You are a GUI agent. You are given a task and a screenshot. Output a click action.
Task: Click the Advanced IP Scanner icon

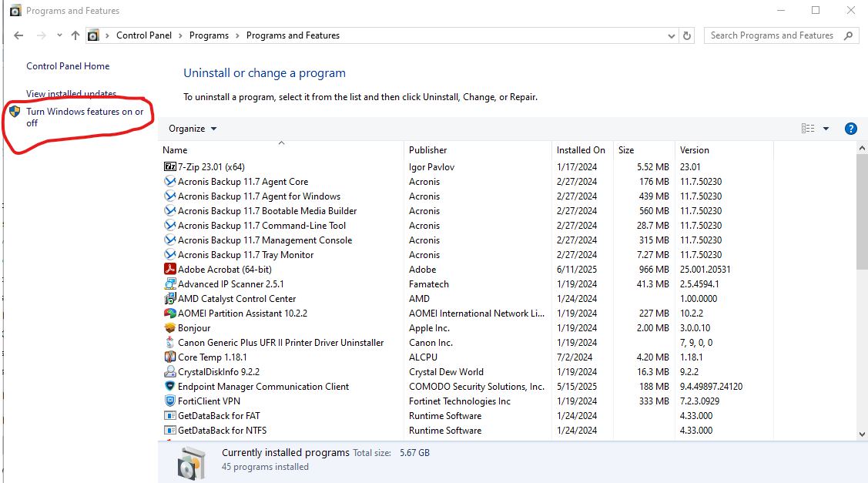[x=170, y=284]
